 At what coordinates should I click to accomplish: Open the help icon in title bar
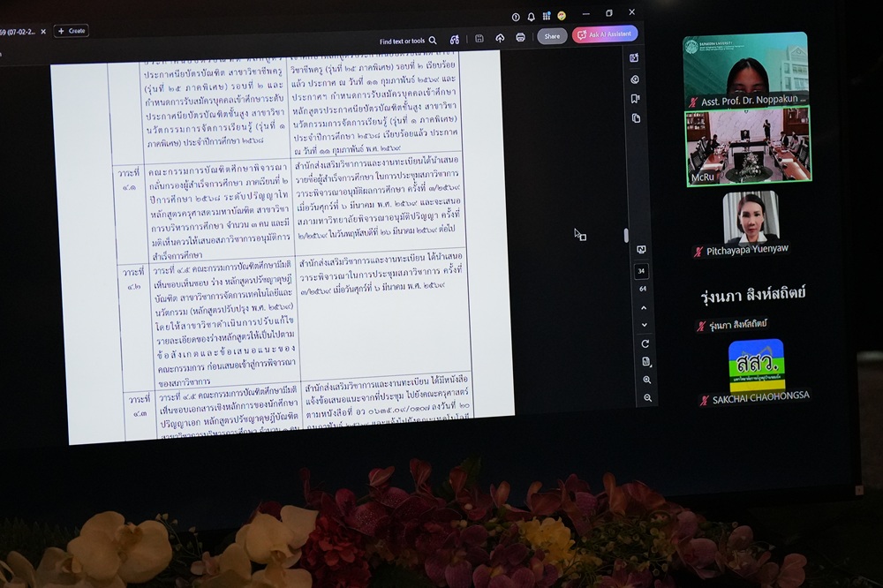click(x=516, y=17)
